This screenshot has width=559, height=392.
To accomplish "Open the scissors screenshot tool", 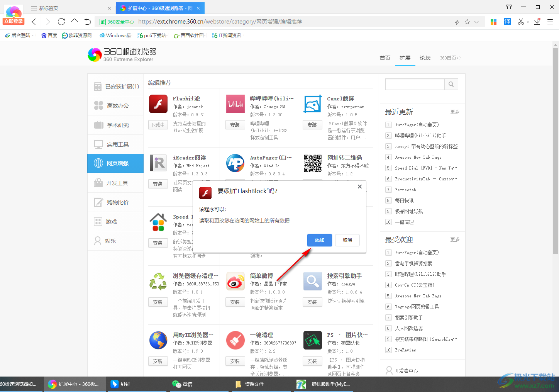I will point(521,22).
